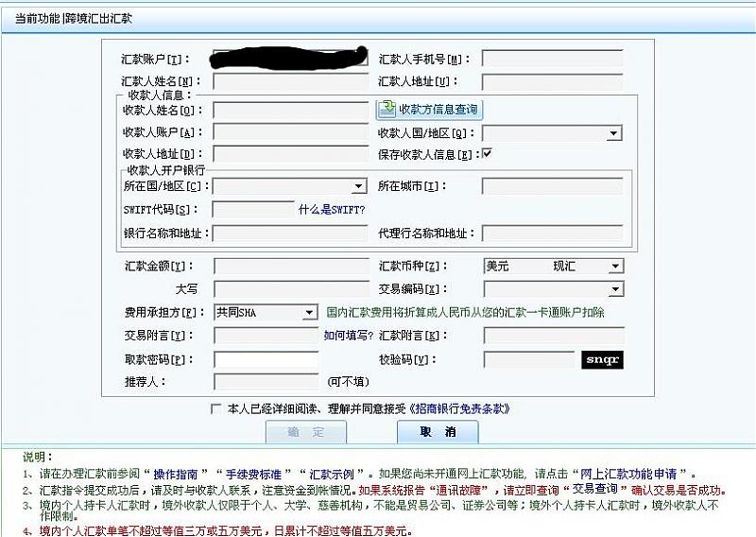Open the 费用承担方 共同SHA dropdown
The width and height of the screenshot is (756, 537).
pyautogui.click(x=309, y=312)
